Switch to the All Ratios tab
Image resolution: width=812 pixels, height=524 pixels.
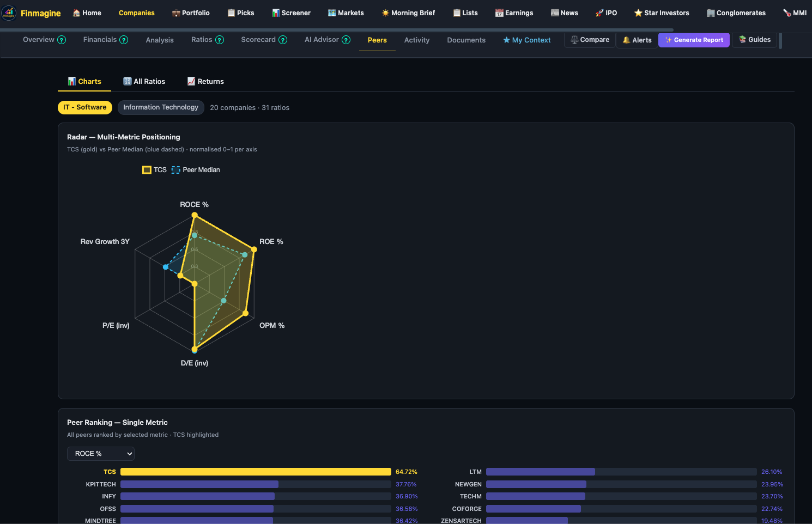coord(144,81)
